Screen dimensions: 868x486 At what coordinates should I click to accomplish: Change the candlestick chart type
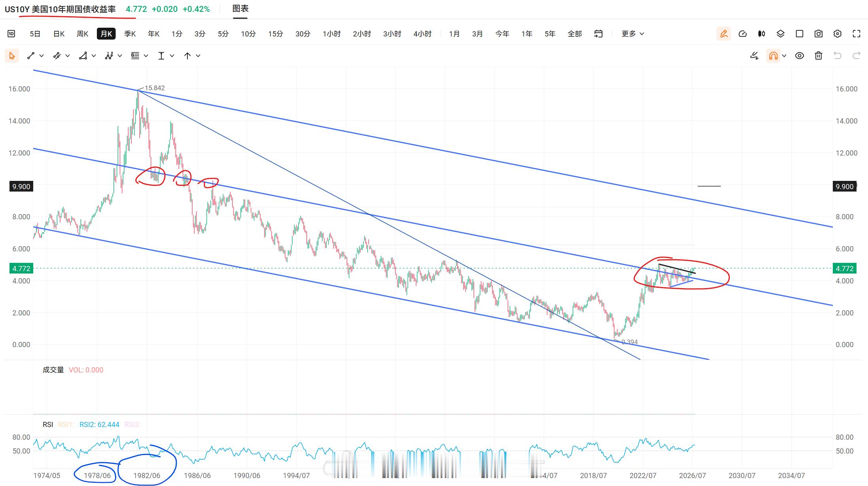point(762,34)
